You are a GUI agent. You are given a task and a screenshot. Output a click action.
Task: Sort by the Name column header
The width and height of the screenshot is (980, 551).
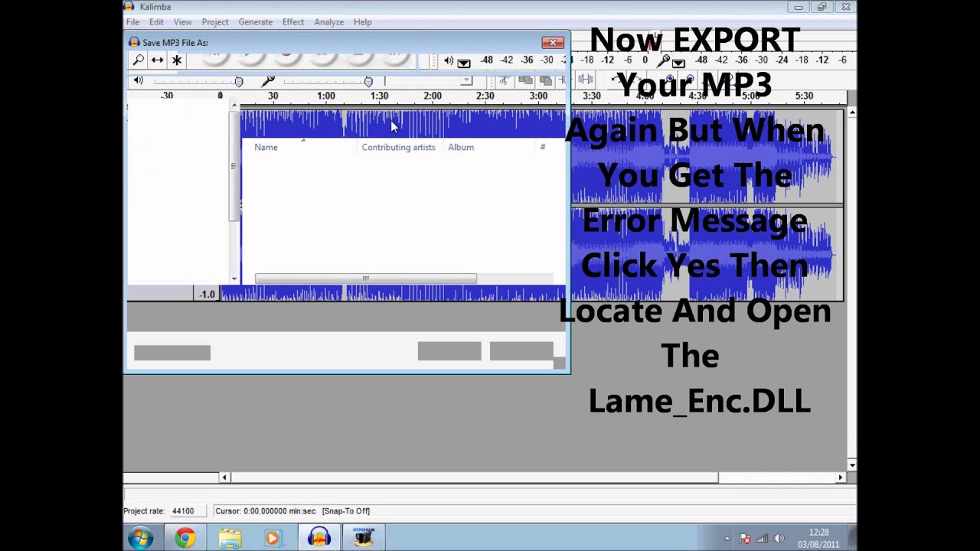pos(266,147)
